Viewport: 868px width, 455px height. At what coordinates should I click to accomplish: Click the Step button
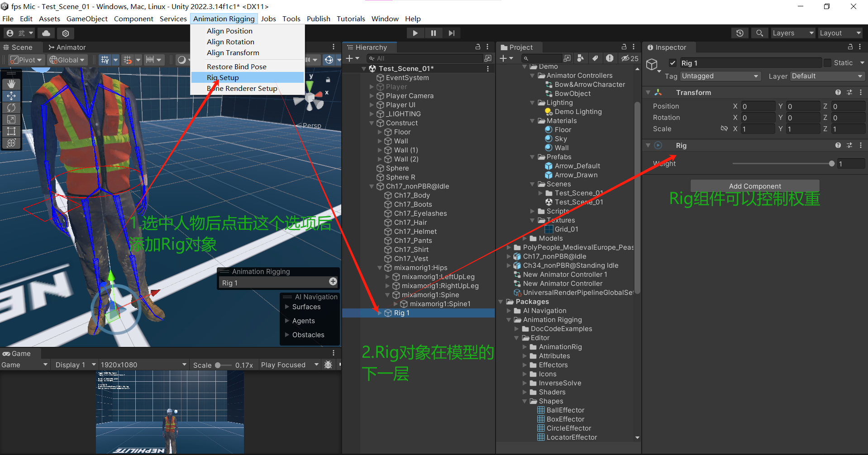pyautogui.click(x=451, y=33)
